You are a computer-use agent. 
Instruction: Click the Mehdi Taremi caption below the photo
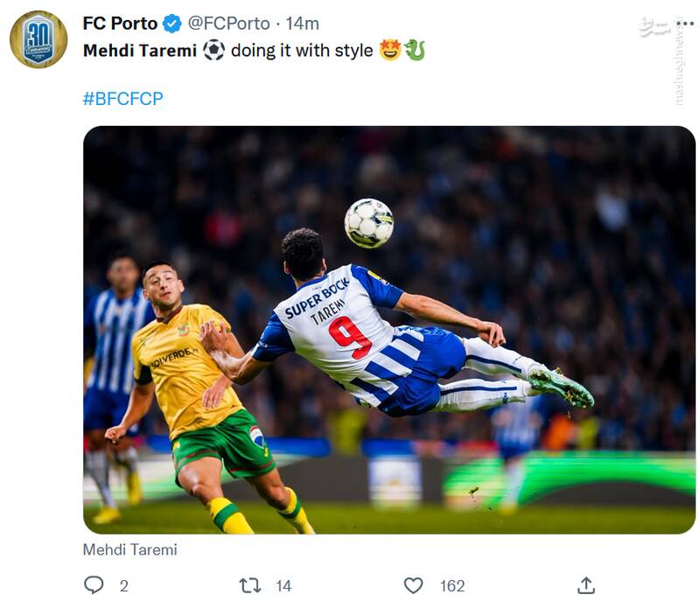click(129, 550)
